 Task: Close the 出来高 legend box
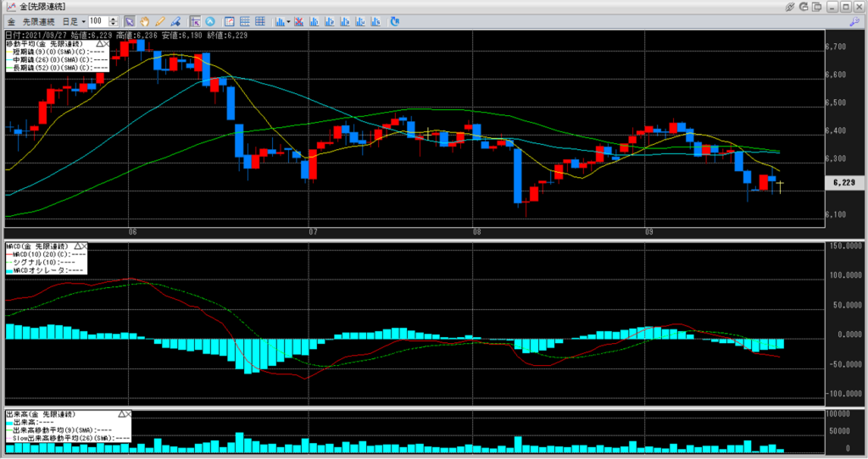point(129,414)
